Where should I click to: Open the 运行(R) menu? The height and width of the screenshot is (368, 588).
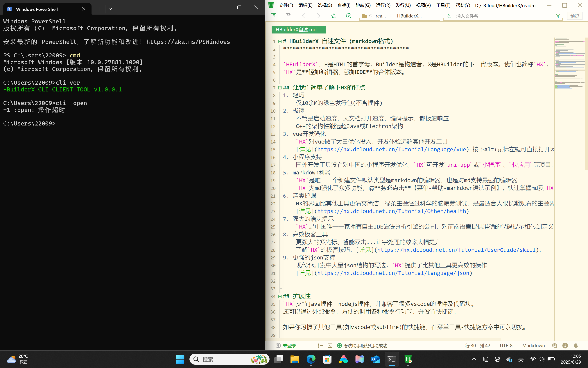(x=383, y=5)
